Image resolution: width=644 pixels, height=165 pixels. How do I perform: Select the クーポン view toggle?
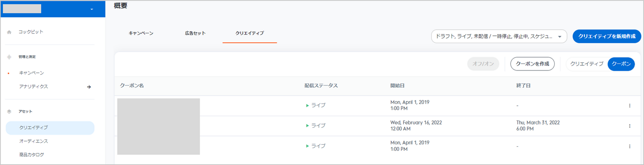pyautogui.click(x=621, y=64)
